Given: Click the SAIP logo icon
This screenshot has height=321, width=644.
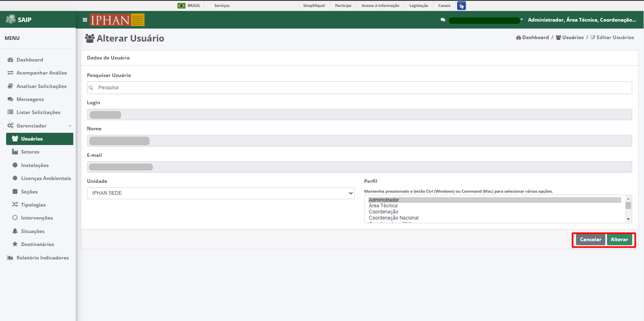Looking at the screenshot, I should tap(11, 20).
